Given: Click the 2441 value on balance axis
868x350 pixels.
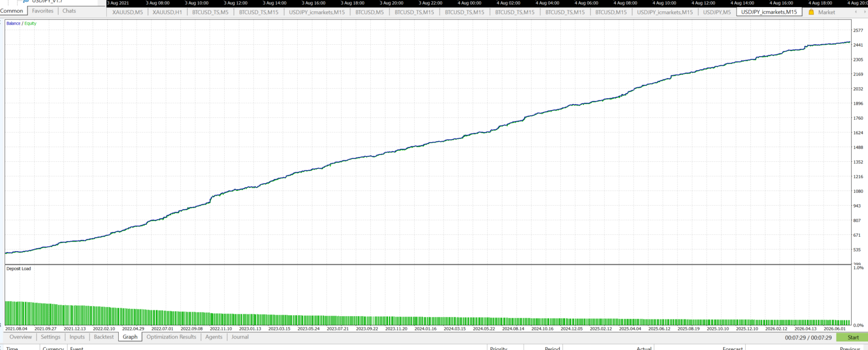Looking at the screenshot, I should click(x=858, y=45).
